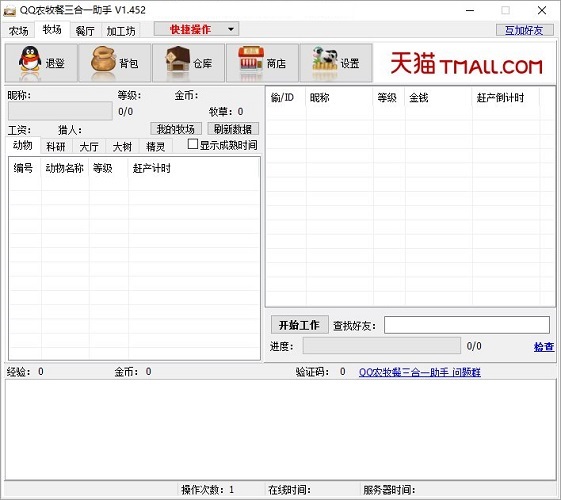Click the 经验: 0 label
The image size is (561, 500).
(25, 372)
